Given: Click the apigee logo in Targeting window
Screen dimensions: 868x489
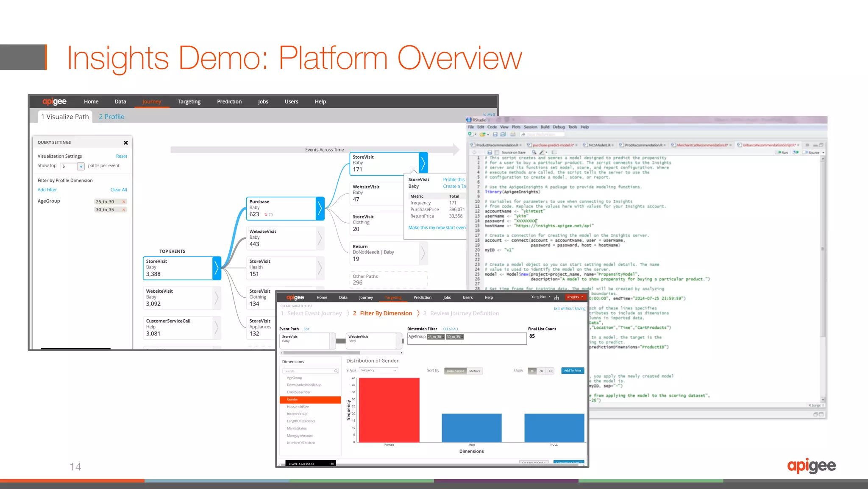Looking at the screenshot, I should coord(295,297).
